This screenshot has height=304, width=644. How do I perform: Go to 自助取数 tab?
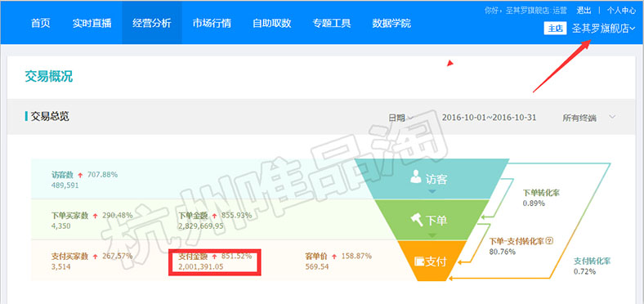(272, 23)
